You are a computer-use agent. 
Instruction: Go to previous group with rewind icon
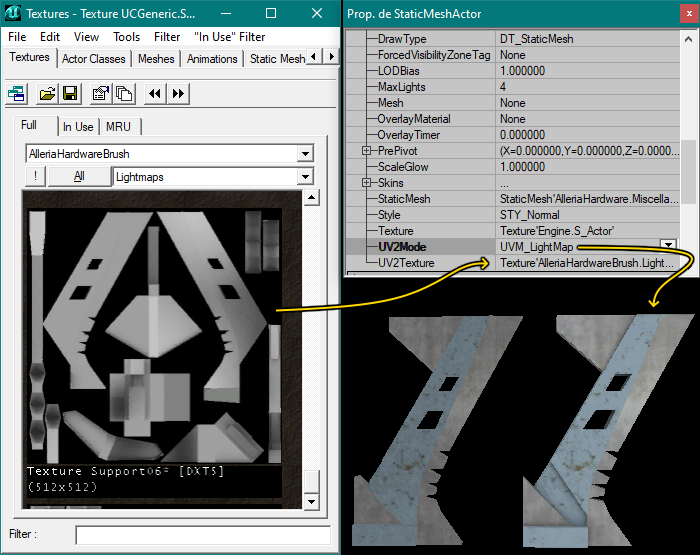[x=155, y=93]
